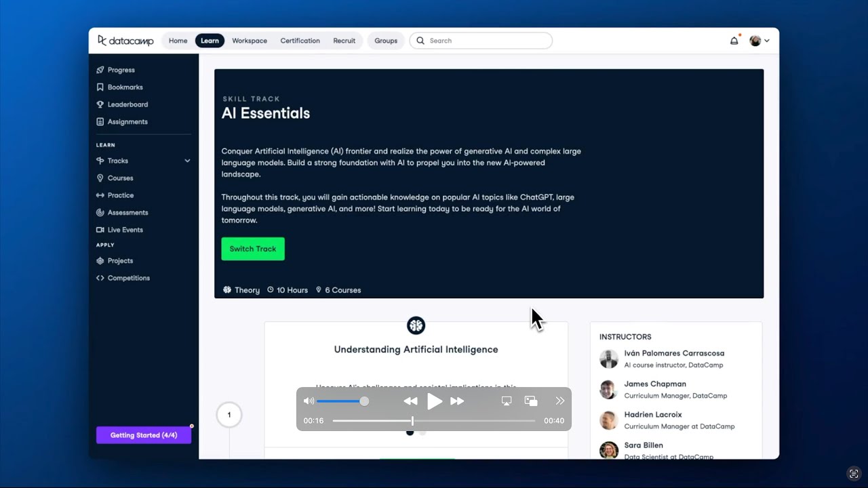Enable picture-in-picture mode in player

(x=532, y=401)
